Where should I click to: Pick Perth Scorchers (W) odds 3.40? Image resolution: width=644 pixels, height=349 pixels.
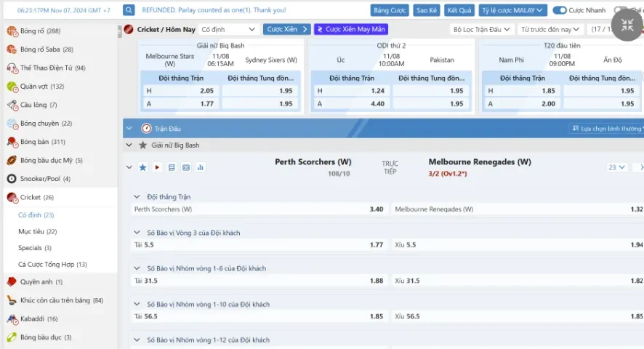click(376, 209)
